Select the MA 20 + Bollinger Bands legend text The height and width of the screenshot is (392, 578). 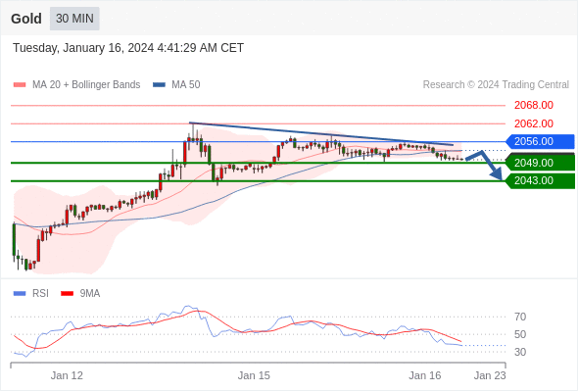(x=86, y=85)
